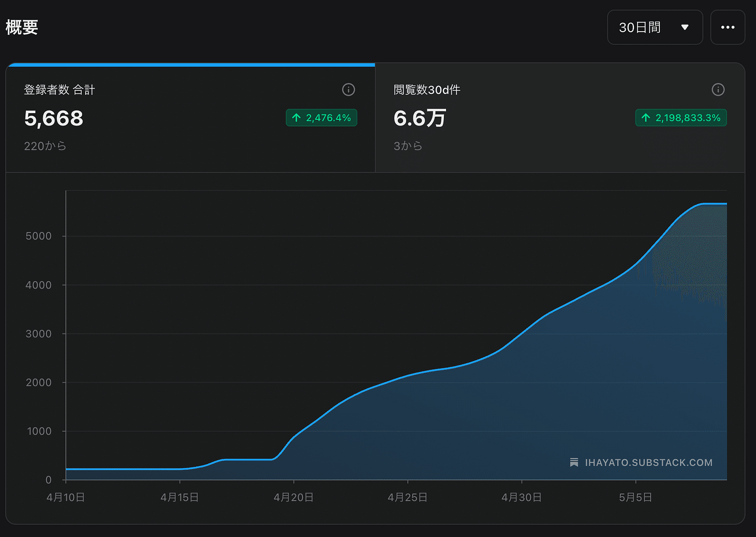Open the 30日間 period dropdown
Viewport: 756px width, 537px height.
point(655,27)
